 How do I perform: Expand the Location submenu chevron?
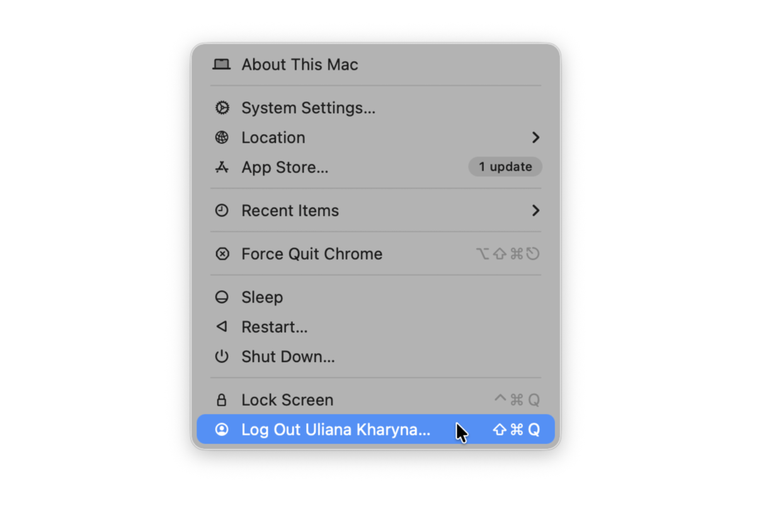tap(536, 137)
